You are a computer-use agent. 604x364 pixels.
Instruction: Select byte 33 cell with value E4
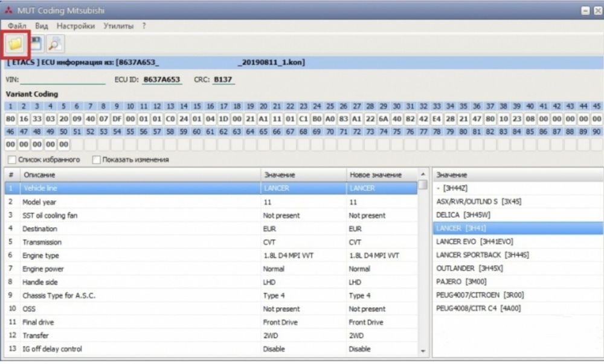tap(437, 119)
